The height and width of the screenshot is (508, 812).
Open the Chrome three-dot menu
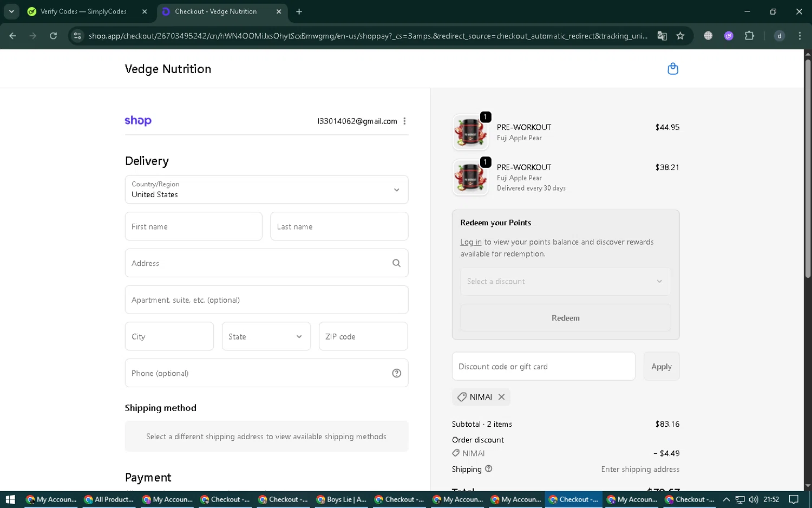click(800, 36)
